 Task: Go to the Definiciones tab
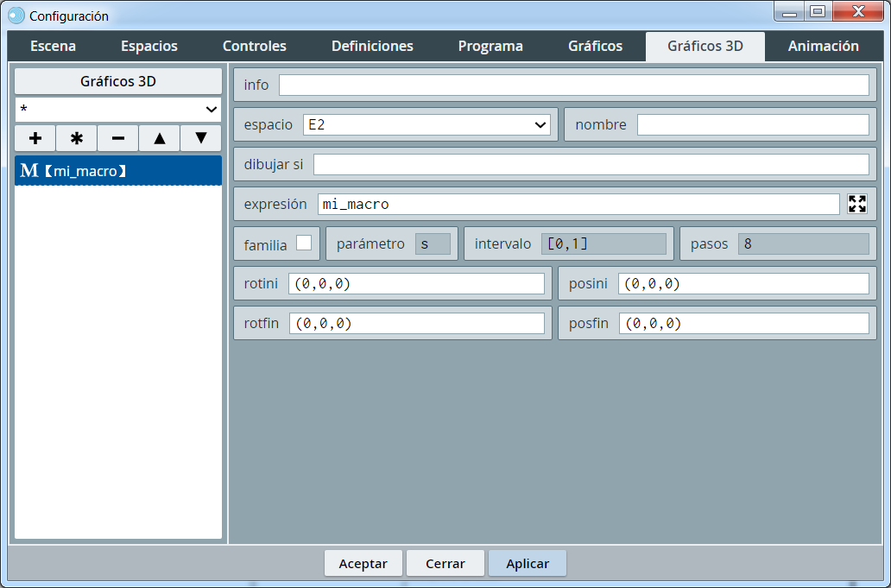[372, 47]
